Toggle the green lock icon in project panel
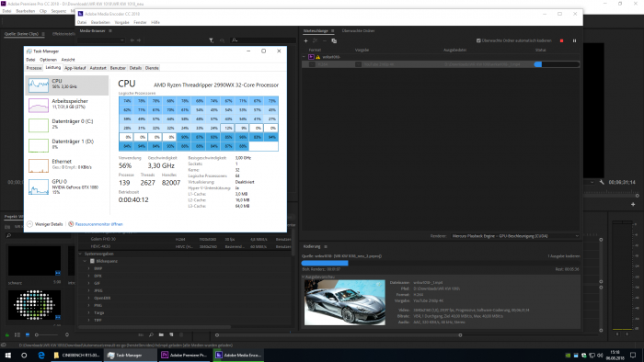This screenshot has width=644, height=362. 7,335
